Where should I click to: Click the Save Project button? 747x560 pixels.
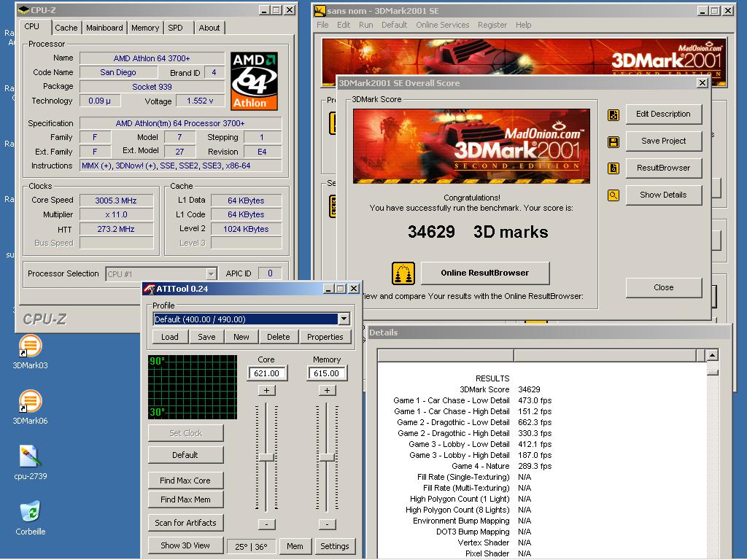tap(663, 141)
